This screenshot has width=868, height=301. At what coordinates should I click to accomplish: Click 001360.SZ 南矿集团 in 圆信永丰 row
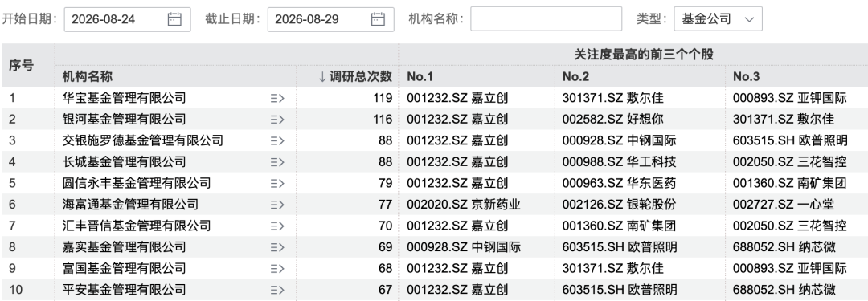tap(790, 184)
